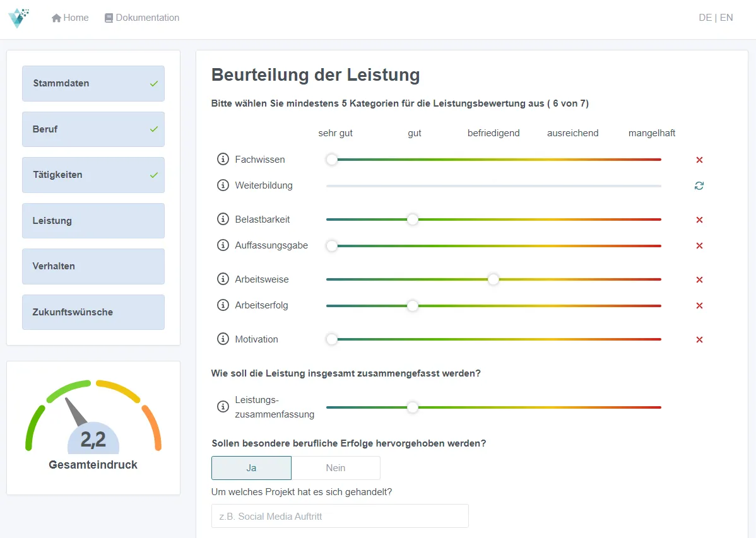The image size is (756, 538).
Task: Go to the Zukunftswünsche section
Action: [x=93, y=312]
